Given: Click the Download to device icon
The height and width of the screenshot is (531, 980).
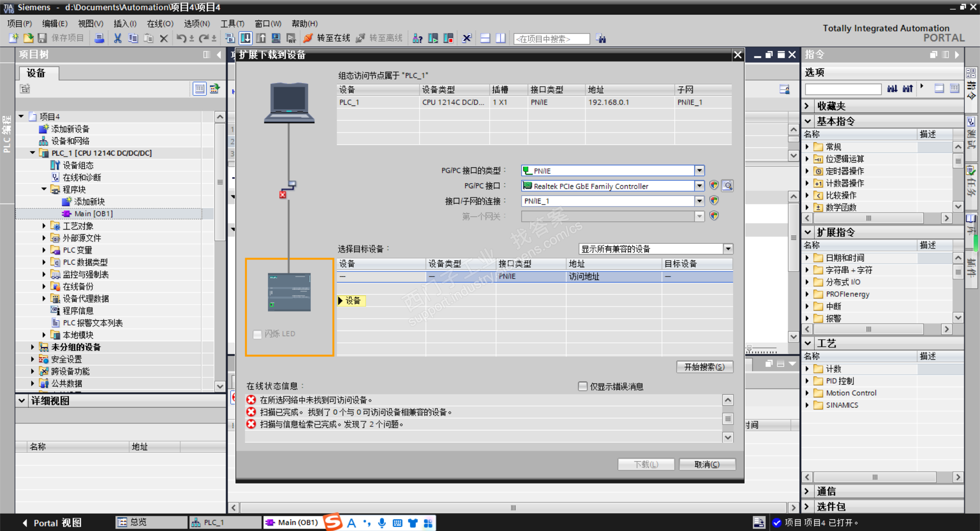Looking at the screenshot, I should [246, 38].
